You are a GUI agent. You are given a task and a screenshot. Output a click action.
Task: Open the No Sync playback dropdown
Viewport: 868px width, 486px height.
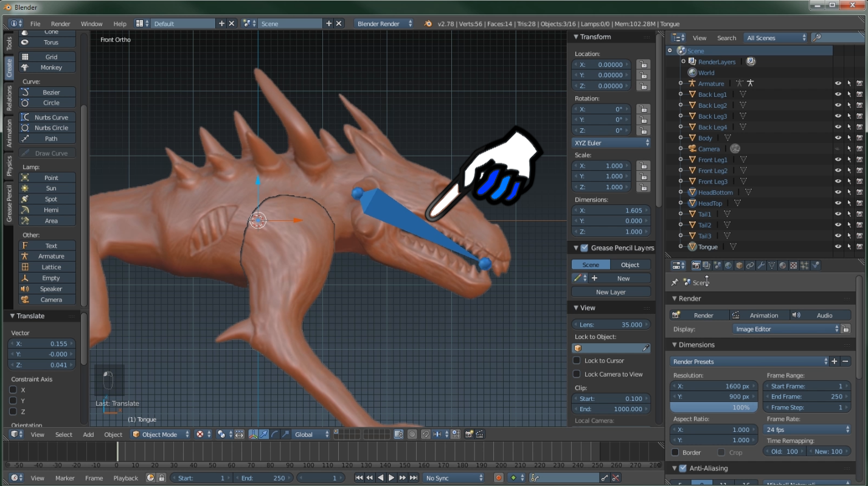tap(454, 478)
